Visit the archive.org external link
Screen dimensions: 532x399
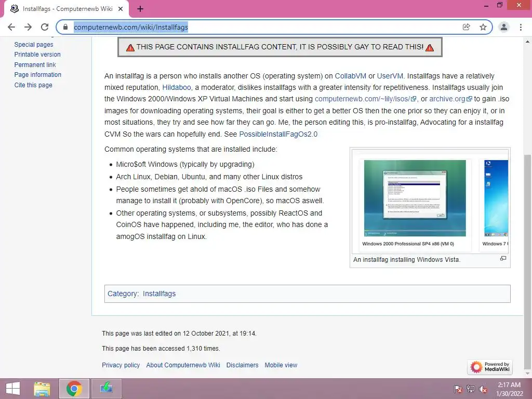pyautogui.click(x=450, y=99)
